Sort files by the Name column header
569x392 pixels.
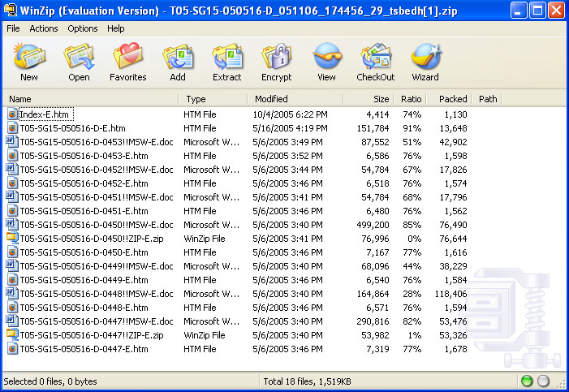click(91, 99)
